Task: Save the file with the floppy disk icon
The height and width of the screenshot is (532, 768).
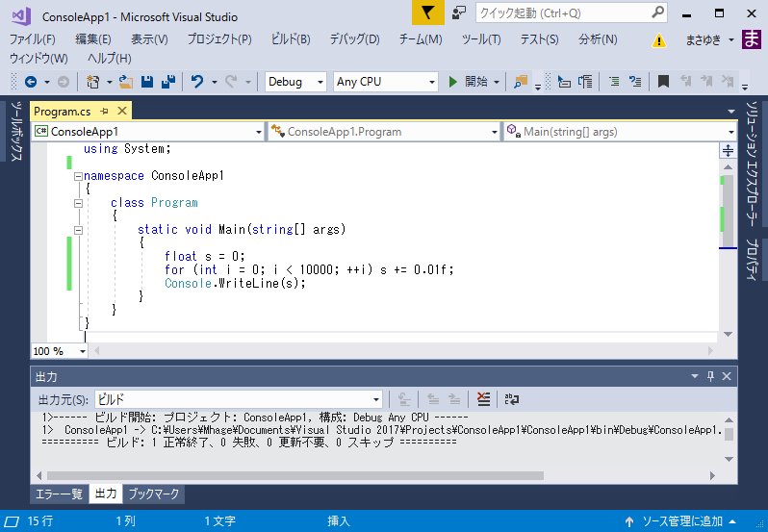Action: (x=147, y=82)
